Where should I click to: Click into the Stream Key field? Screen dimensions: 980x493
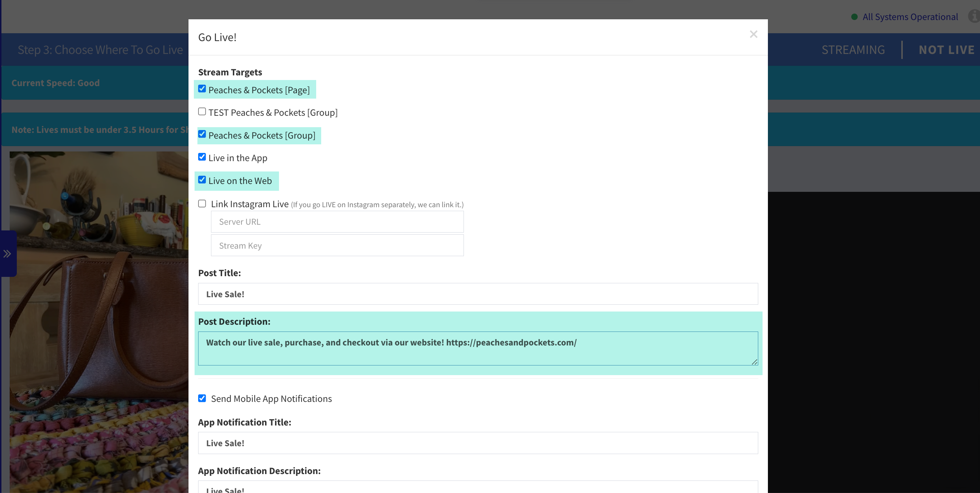coord(337,245)
